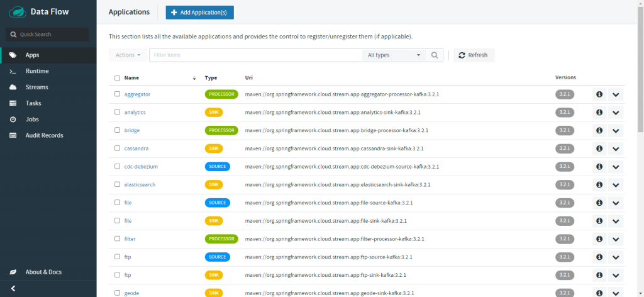Click the Streams cloud icon

[13, 87]
